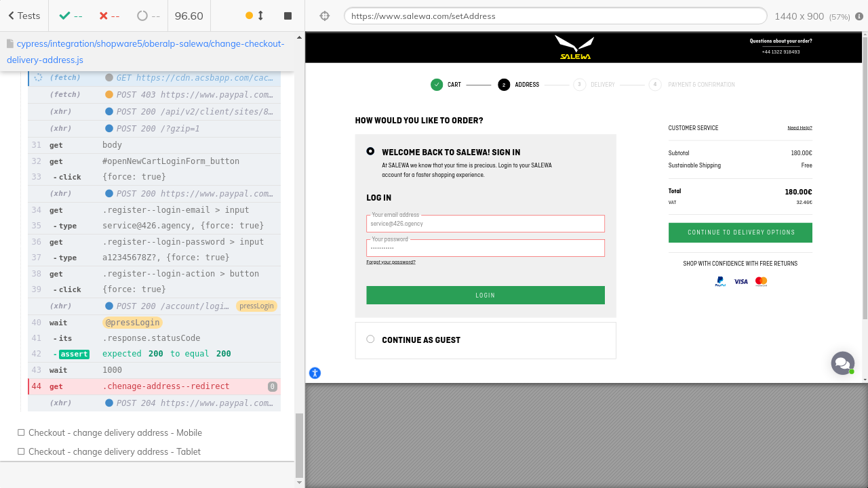Screen dimensions: 868x488
Task: Toggle the auto-scrolling arrows icon
Action: click(260, 16)
